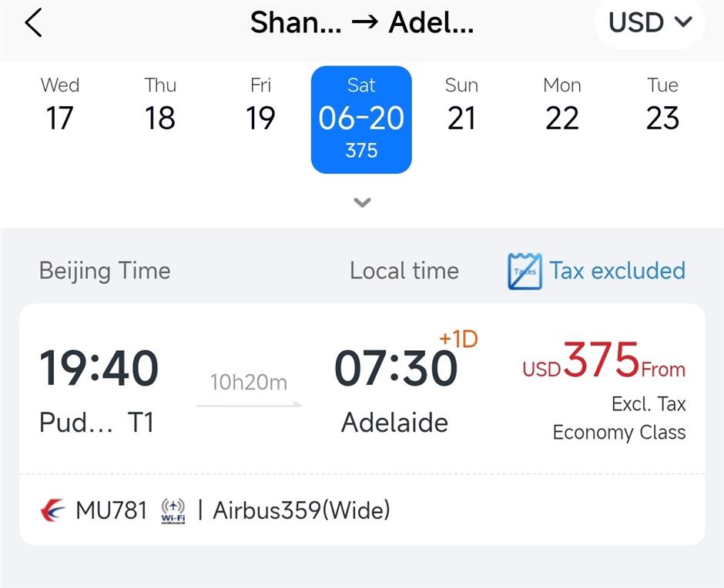This screenshot has width=724, height=588.
Task: Select Wednesday 17 date tab
Action: (x=60, y=105)
